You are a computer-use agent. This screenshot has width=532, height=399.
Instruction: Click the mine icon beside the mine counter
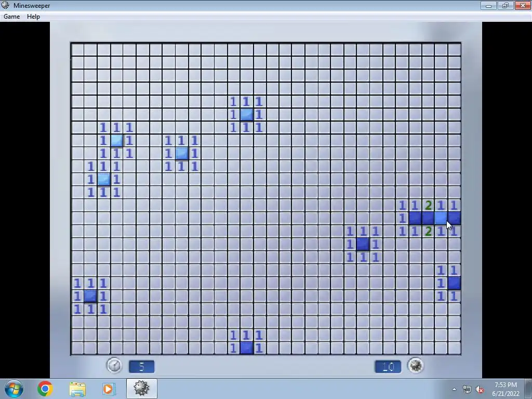(x=416, y=366)
